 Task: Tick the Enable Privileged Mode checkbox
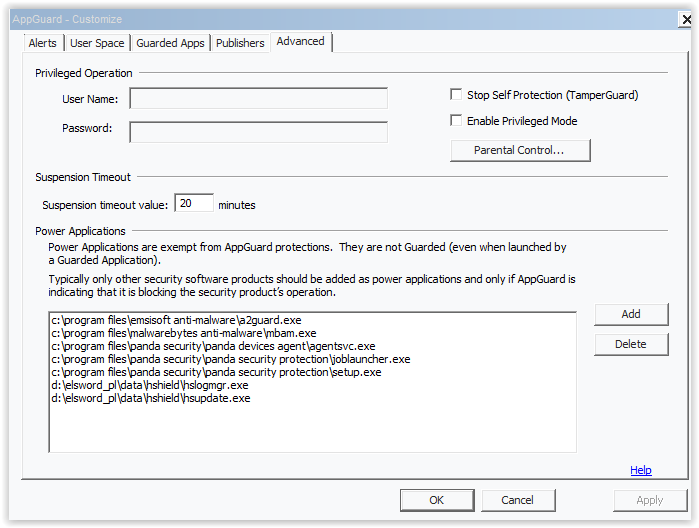pos(456,120)
